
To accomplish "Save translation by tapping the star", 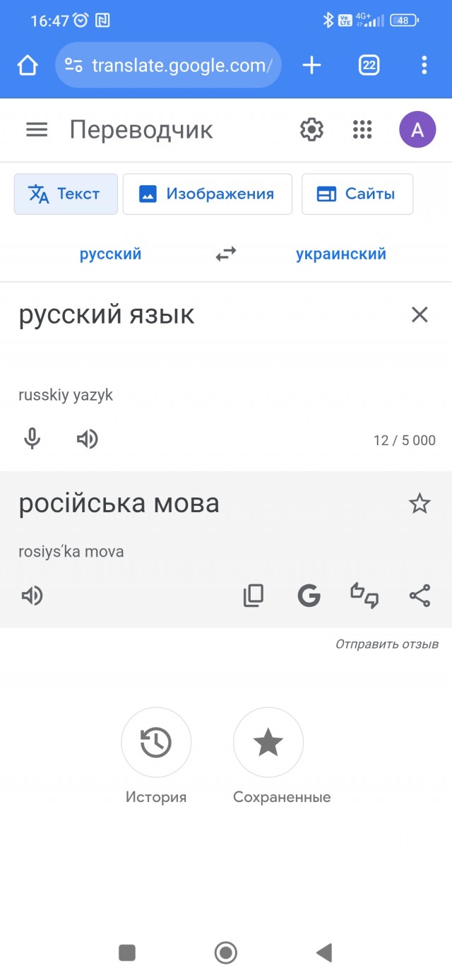I will (x=420, y=503).
